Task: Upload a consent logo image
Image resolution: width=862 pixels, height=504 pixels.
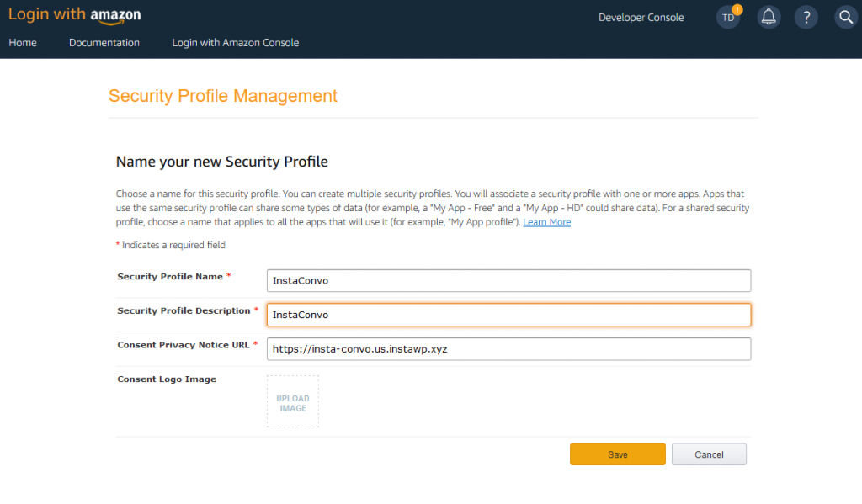Action: [292, 402]
